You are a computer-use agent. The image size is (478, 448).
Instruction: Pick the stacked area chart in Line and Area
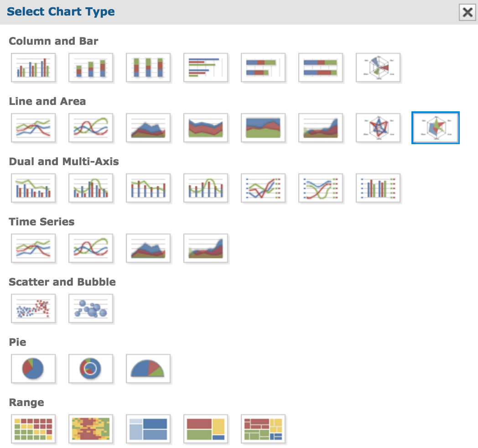(x=206, y=128)
